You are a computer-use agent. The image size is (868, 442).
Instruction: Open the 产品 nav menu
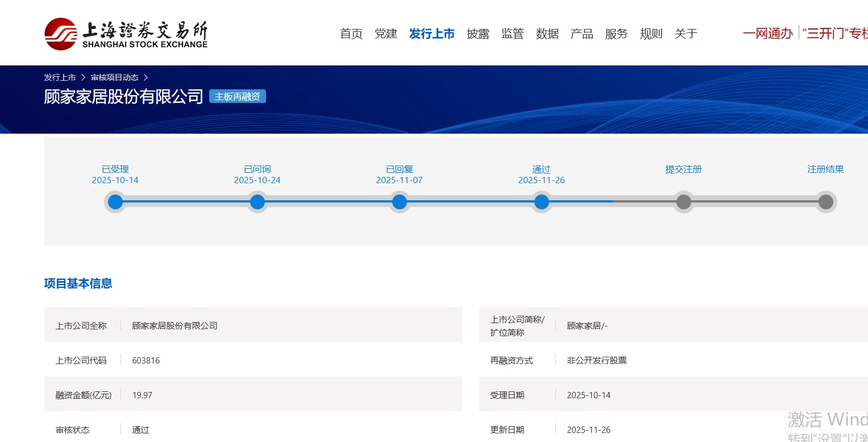[x=582, y=34]
